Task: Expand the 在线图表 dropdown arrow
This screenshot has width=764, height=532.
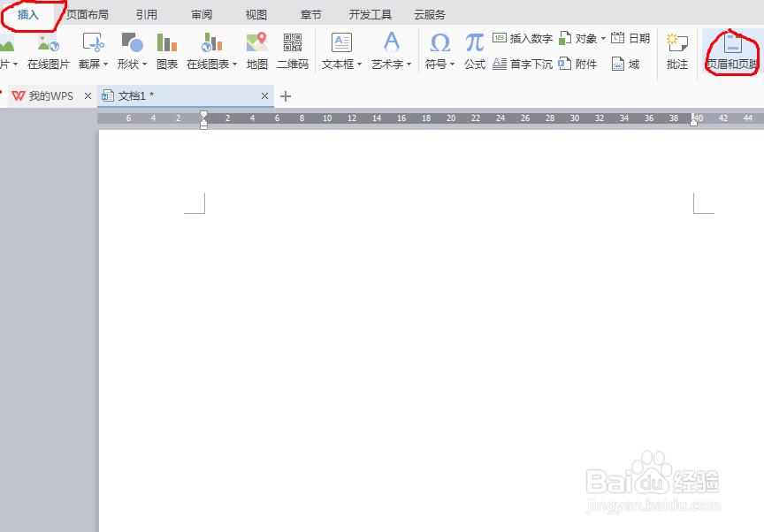Action: (x=235, y=65)
